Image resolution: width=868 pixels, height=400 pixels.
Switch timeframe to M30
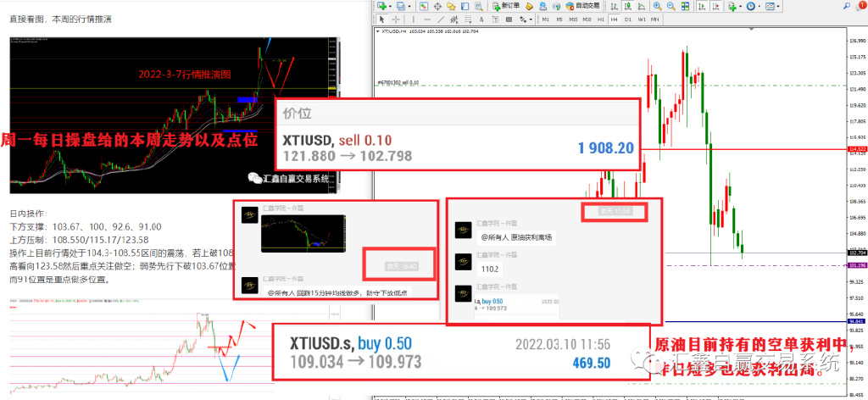coord(587,19)
